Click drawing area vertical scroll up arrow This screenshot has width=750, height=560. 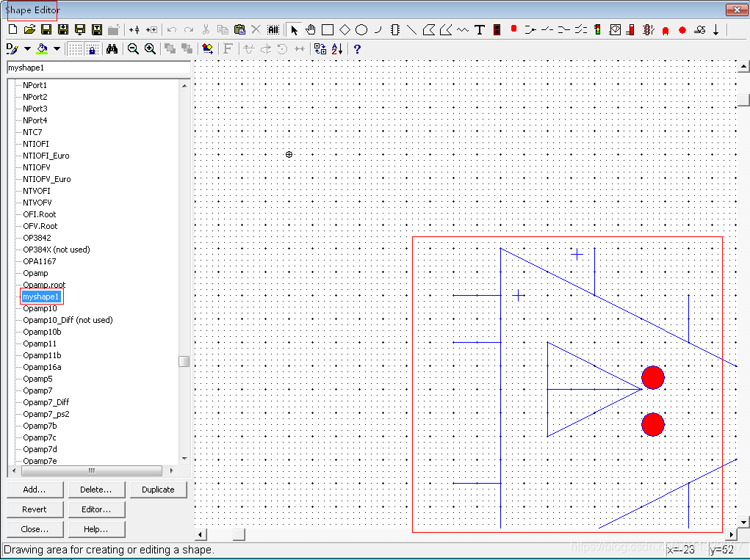click(743, 66)
